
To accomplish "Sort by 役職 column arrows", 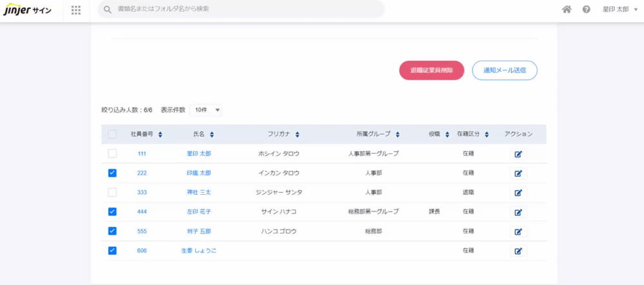I will [448, 134].
